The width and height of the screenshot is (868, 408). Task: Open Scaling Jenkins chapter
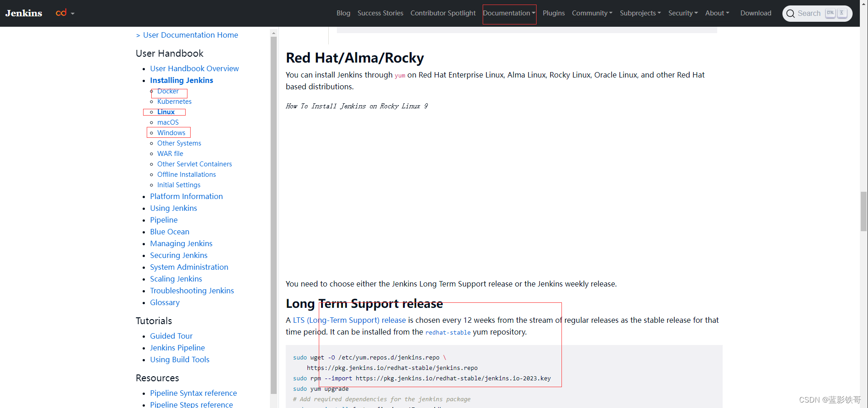[176, 279]
